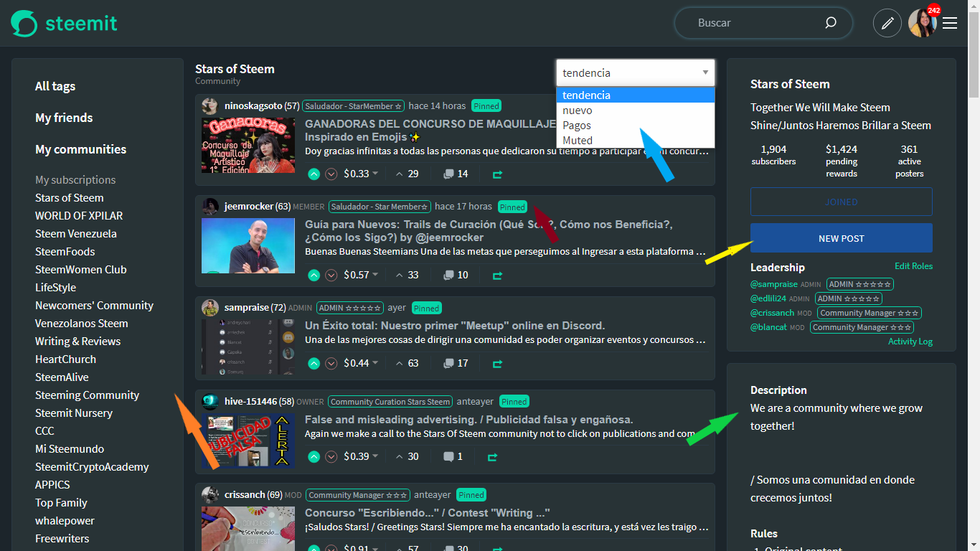Open comments on jeemrocker post (10)
Screen dimensions: 980x551
coord(456,275)
